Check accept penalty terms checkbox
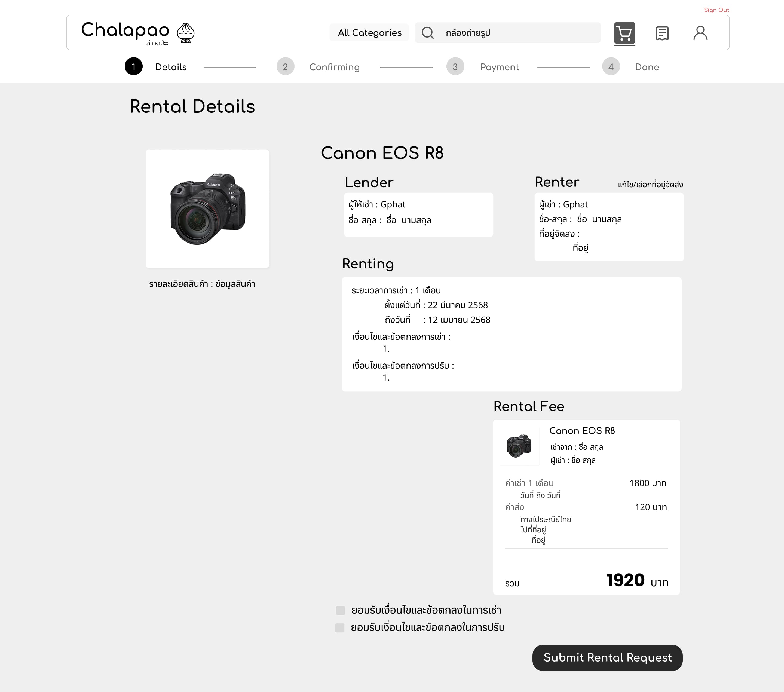Viewport: 784px width, 692px height. (x=340, y=627)
